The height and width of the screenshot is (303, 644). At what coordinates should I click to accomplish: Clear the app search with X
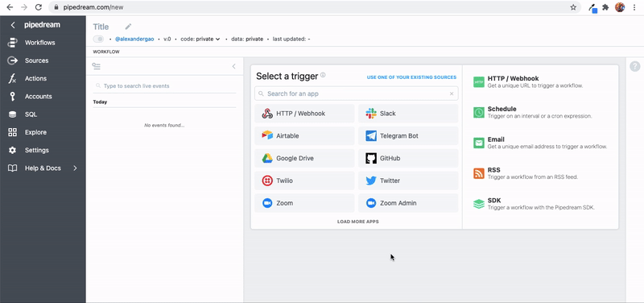click(x=452, y=93)
